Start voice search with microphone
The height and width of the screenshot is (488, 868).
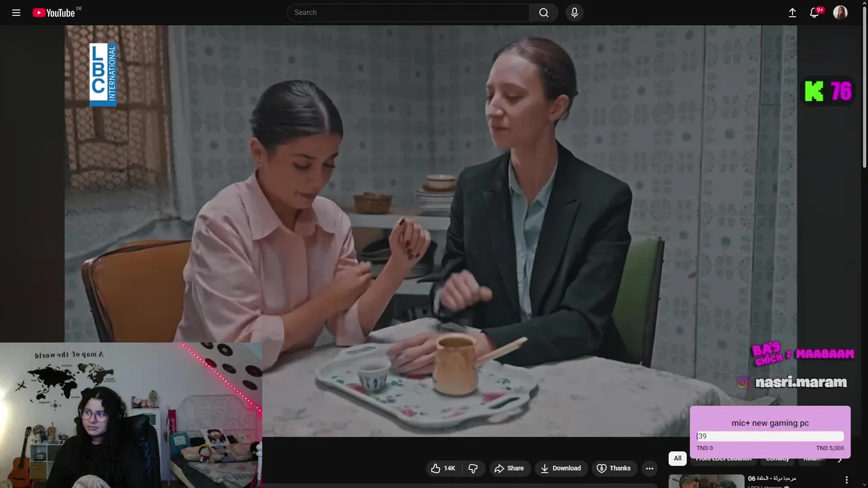pos(574,13)
